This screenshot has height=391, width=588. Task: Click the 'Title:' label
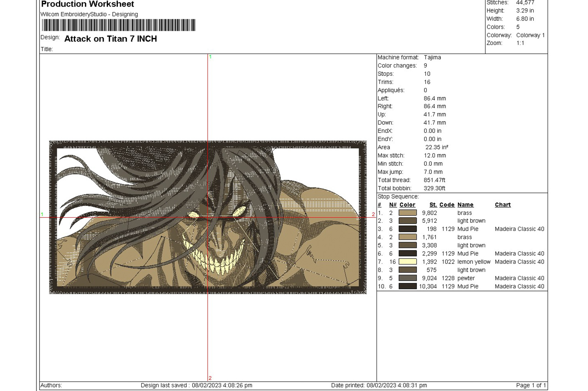(x=47, y=49)
